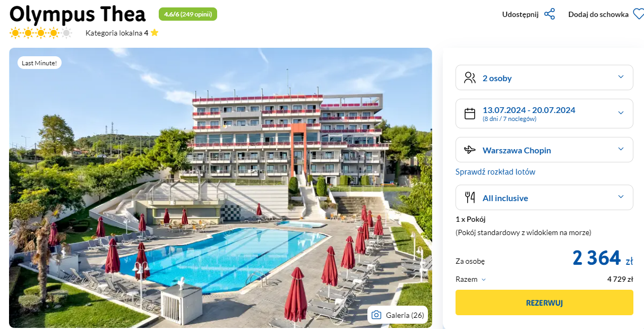Screen dimensions: 644x329
Task: Open Sprawdź rozkład lotów link
Action: point(495,172)
